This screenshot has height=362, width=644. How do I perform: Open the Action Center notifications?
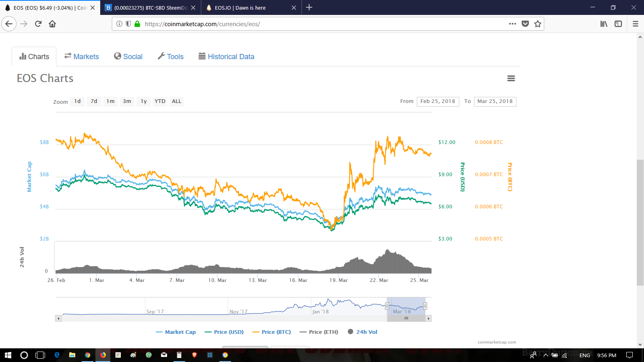[630, 355]
